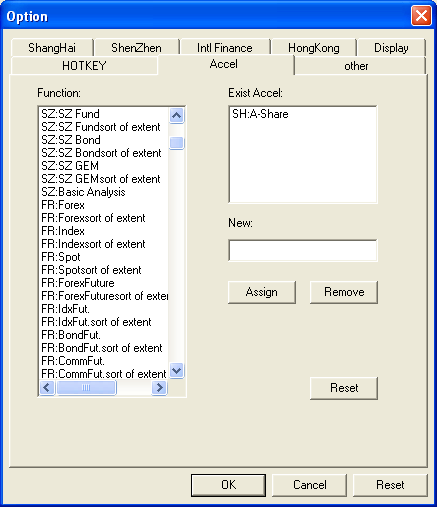Screen dimensions: 437x507
Task: Click Reset below the Remove button
Action: point(344,388)
